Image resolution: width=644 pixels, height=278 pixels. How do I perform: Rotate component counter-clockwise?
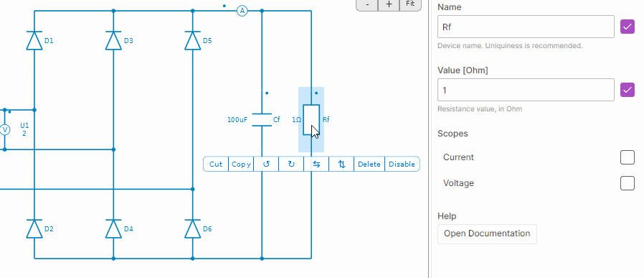pyautogui.click(x=266, y=164)
